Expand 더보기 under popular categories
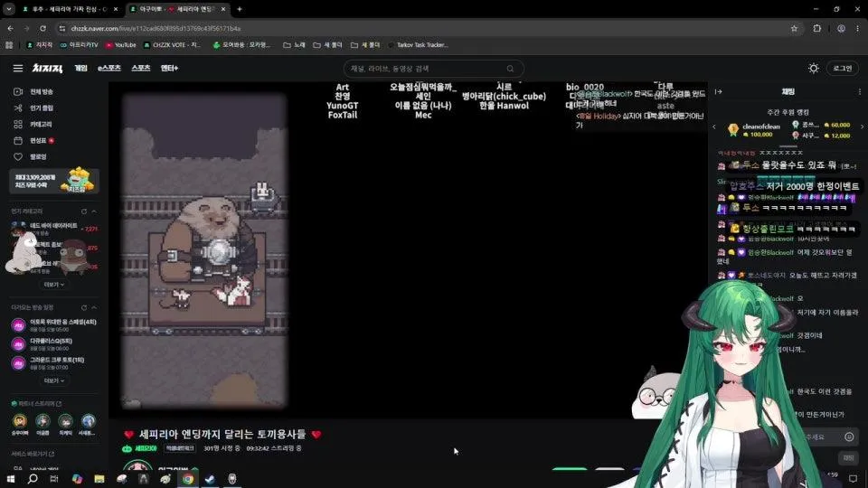 [x=53, y=285]
